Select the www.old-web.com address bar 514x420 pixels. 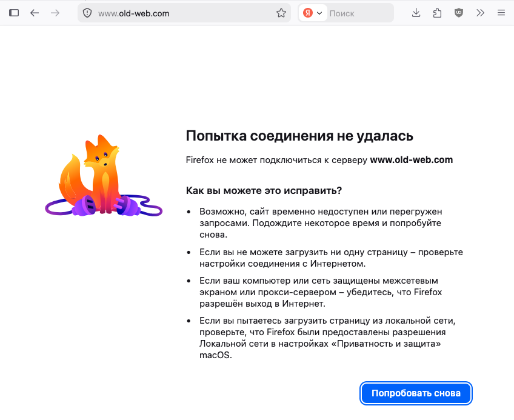[x=184, y=13]
